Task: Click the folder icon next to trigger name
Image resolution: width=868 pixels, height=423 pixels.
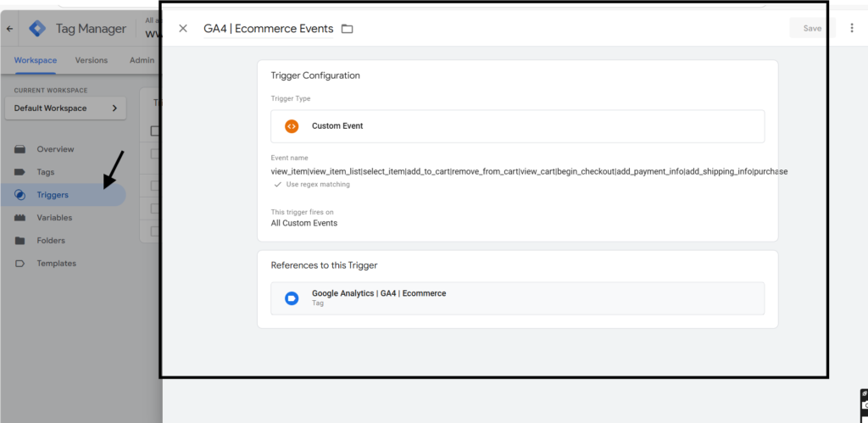Action: 347,29
